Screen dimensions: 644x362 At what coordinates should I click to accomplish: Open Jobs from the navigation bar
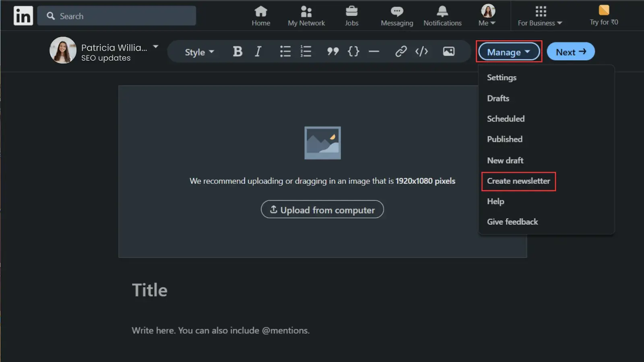tap(351, 15)
